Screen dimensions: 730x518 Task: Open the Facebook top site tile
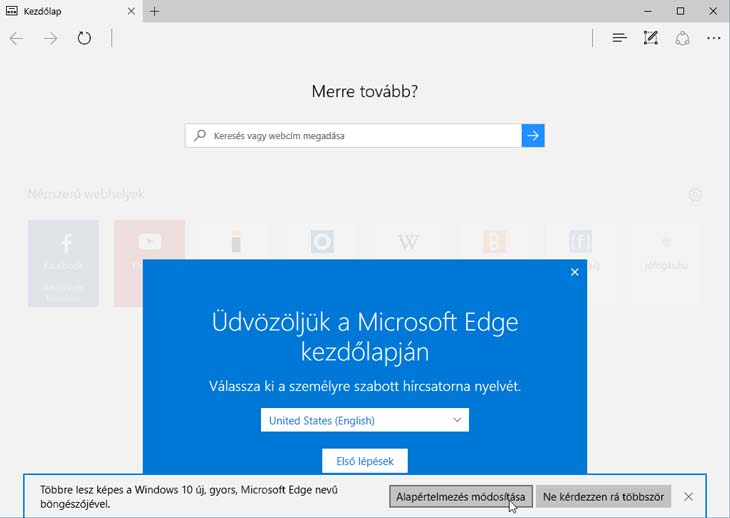click(64, 262)
